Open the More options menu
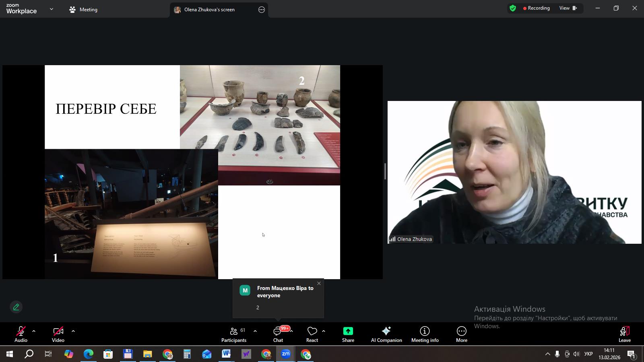The width and height of the screenshot is (644, 362). click(x=462, y=334)
